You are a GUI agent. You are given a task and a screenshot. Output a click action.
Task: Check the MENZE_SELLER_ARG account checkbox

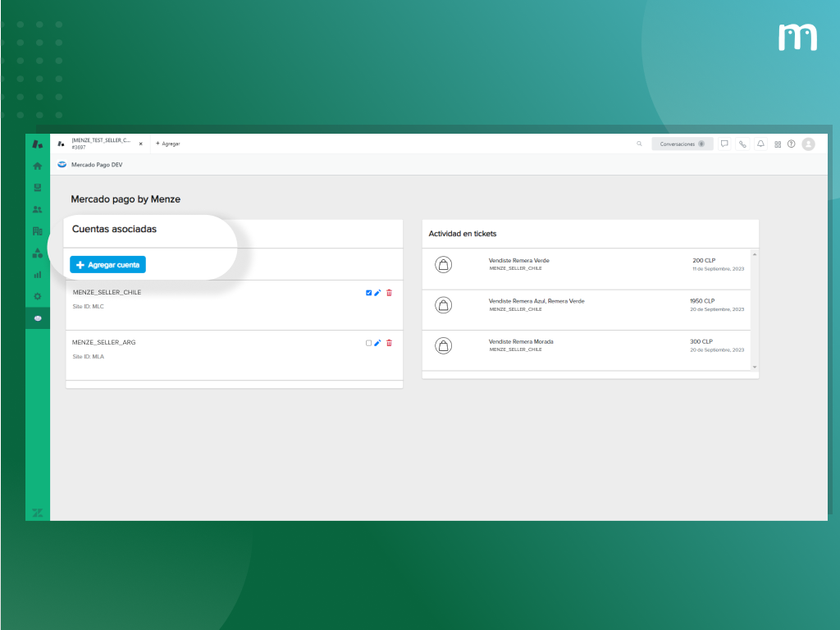368,343
